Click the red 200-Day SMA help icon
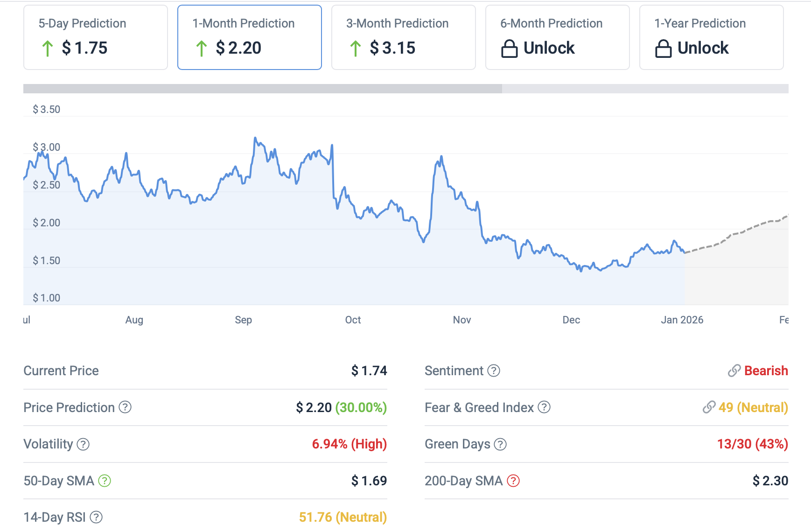 pyautogui.click(x=513, y=481)
